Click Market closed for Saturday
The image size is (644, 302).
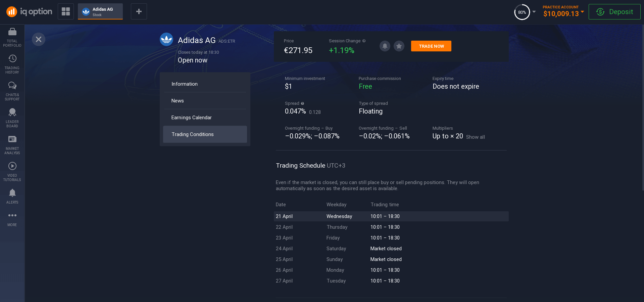point(386,249)
